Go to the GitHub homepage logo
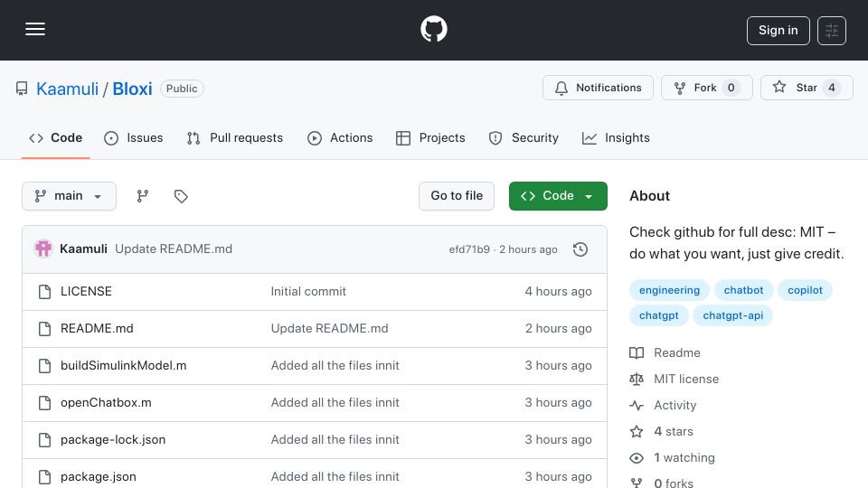Image resolution: width=868 pixels, height=488 pixels. [x=433, y=29]
